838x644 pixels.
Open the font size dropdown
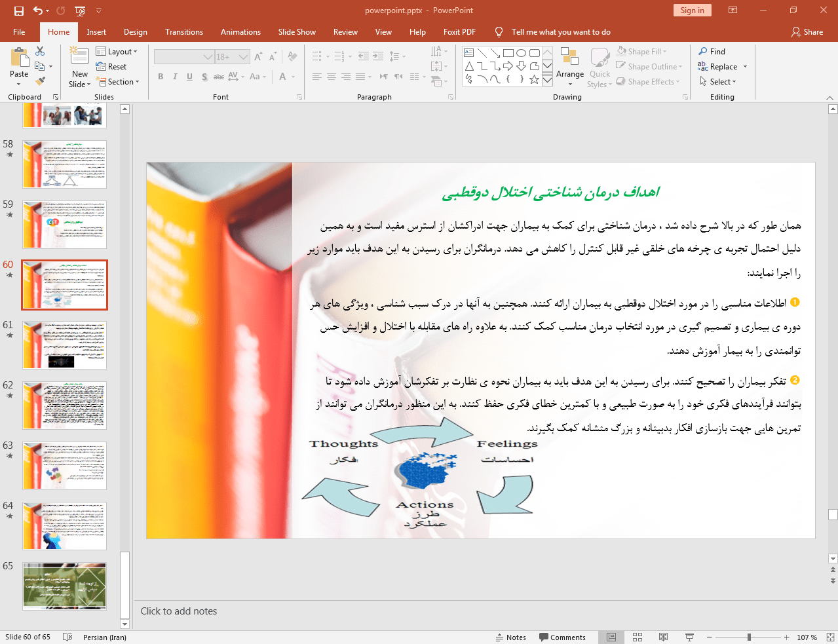(x=244, y=57)
